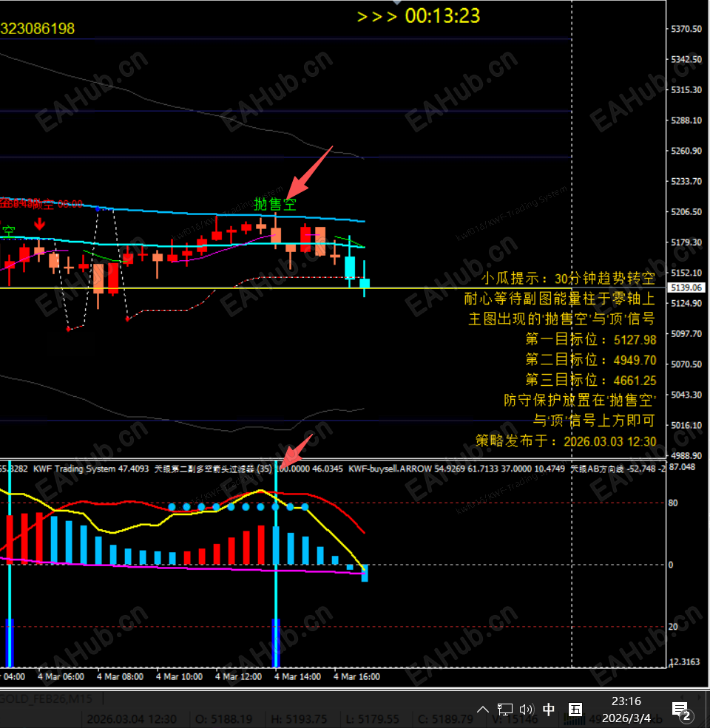Show hidden tray icons chevron

coord(483,710)
